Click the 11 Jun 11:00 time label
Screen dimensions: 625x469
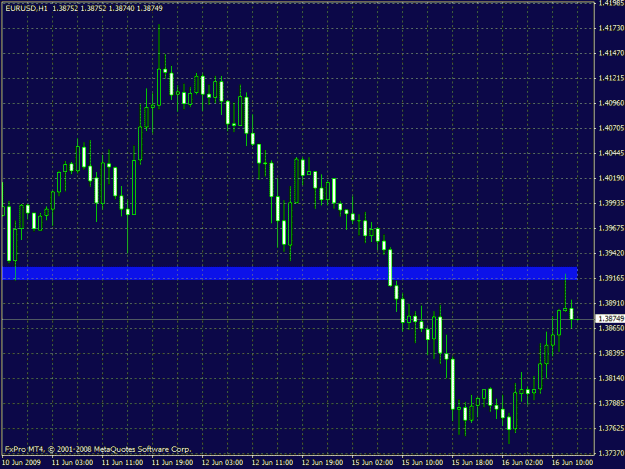click(x=123, y=463)
